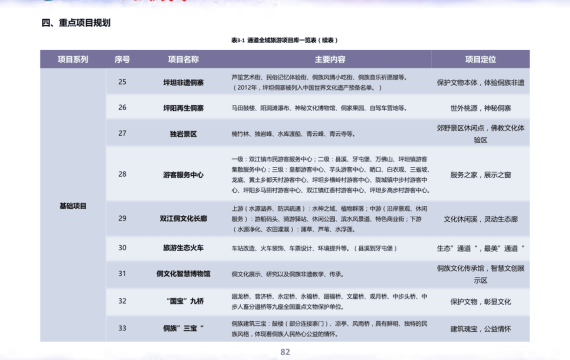
Task: Click the 游客服务中心 project name cell
Action: (x=183, y=175)
